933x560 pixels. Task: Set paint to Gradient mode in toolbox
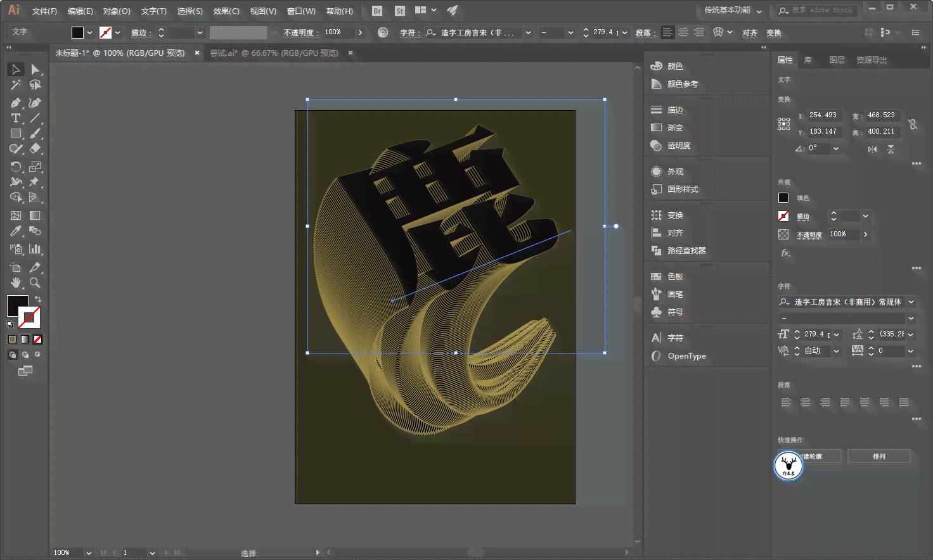pyautogui.click(x=25, y=340)
